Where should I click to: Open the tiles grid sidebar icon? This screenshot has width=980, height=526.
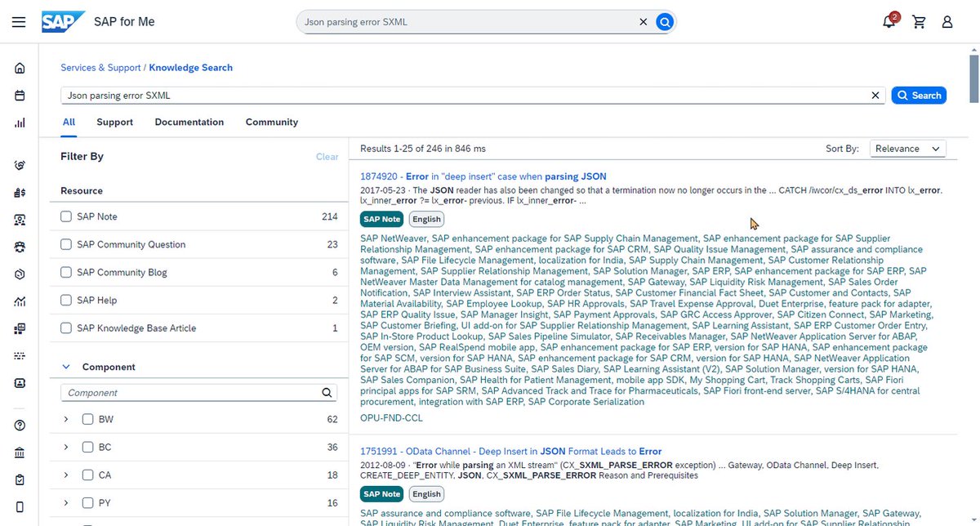coord(20,329)
